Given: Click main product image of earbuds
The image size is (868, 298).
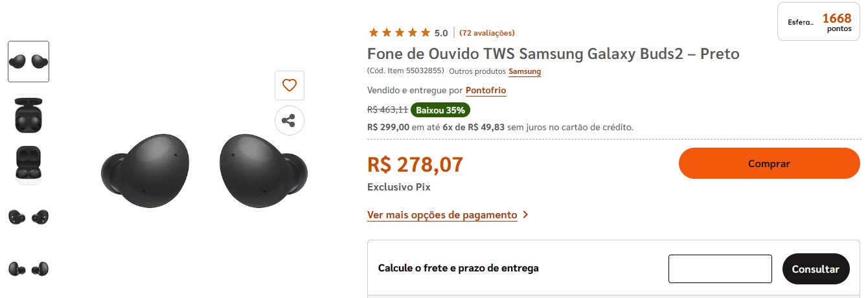Looking at the screenshot, I should coord(204,171).
